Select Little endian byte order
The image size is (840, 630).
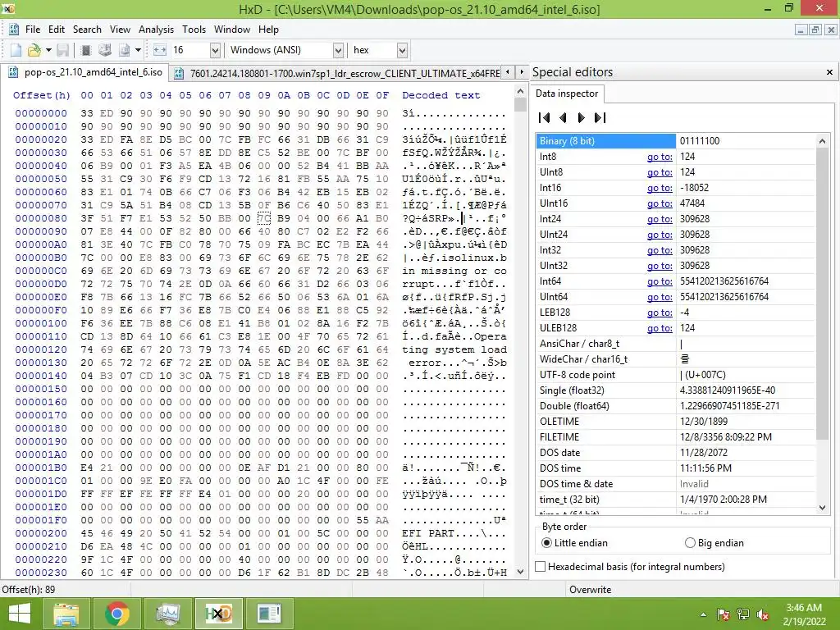pos(574,543)
